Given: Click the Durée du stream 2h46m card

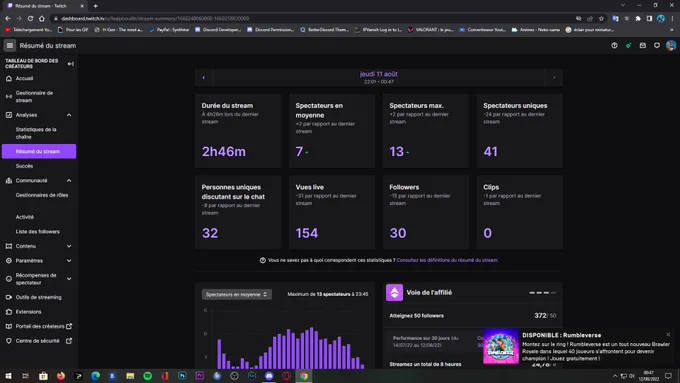Looking at the screenshot, I should [x=238, y=131].
